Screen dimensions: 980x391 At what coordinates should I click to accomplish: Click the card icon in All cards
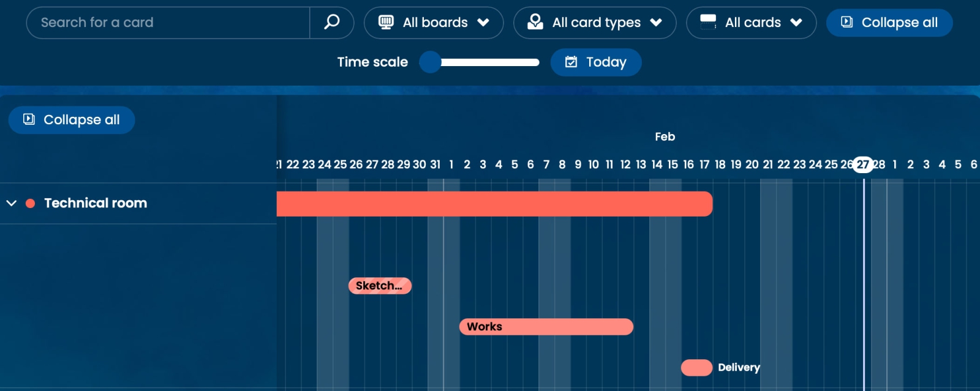coord(708,23)
